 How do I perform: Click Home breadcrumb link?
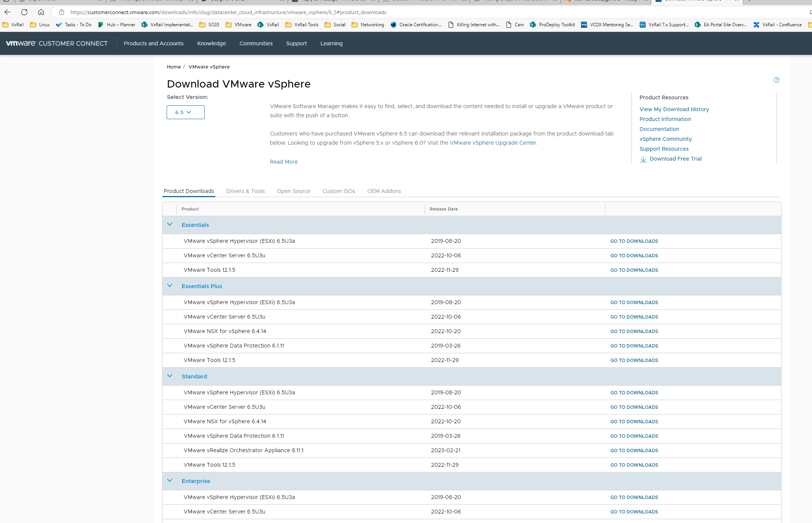tap(174, 67)
